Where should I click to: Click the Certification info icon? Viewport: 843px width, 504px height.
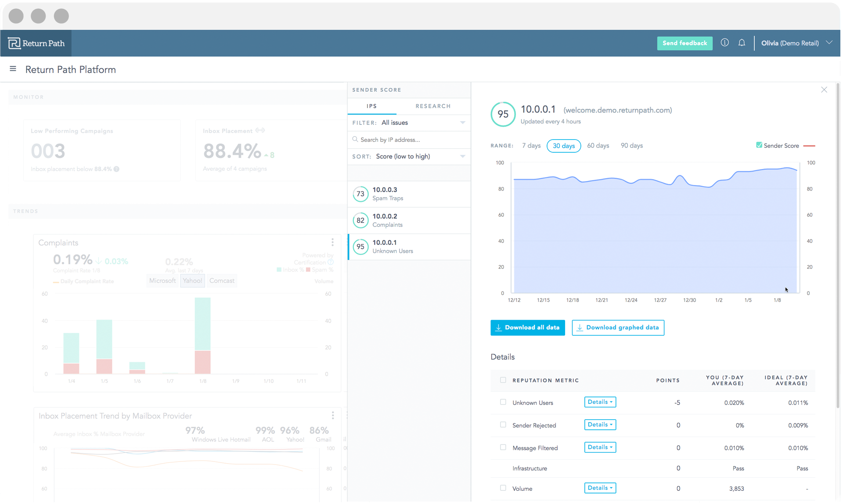[x=331, y=262]
